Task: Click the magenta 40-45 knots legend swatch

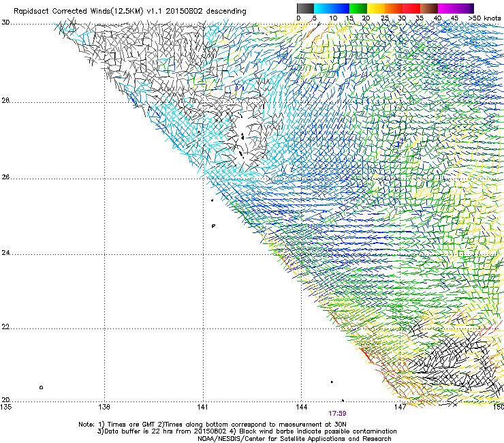Action: (447, 8)
